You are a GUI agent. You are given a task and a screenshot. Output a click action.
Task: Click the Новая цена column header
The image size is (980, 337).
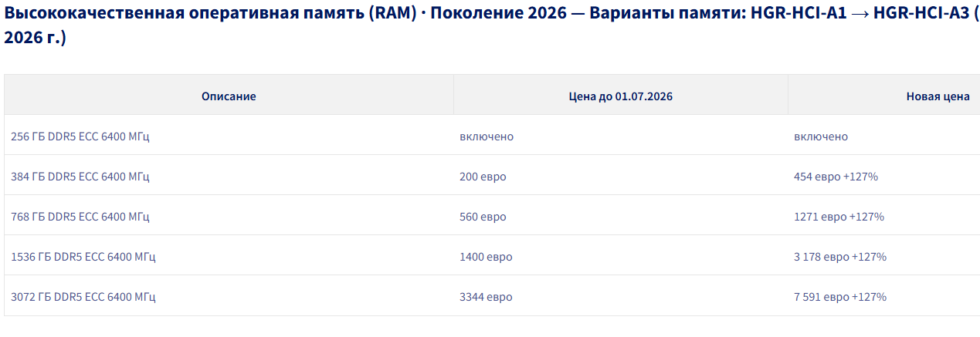tap(938, 96)
